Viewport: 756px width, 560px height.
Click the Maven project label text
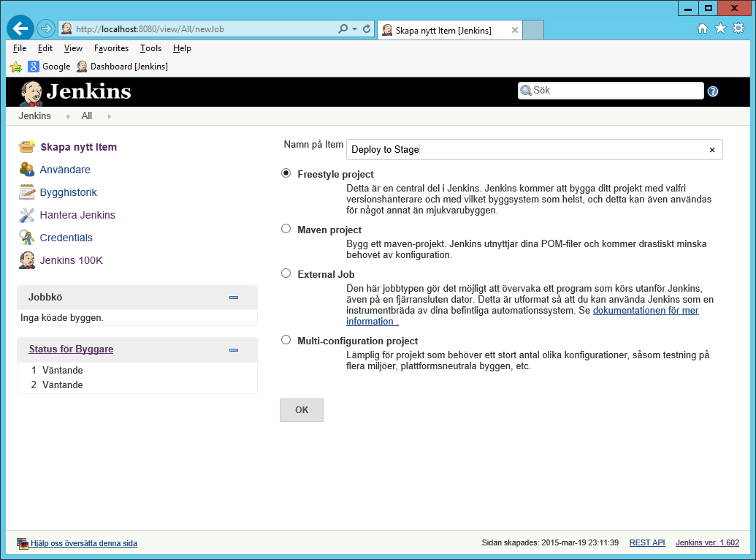(x=329, y=230)
